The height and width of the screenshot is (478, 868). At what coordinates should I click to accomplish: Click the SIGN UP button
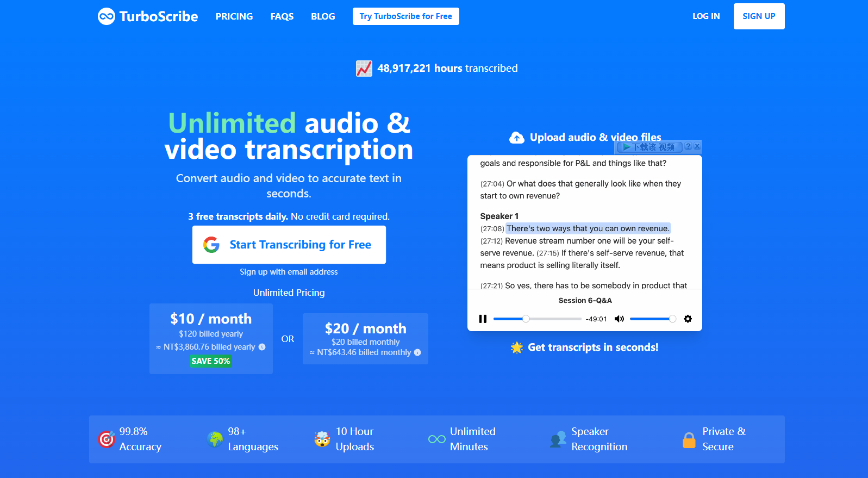click(759, 16)
